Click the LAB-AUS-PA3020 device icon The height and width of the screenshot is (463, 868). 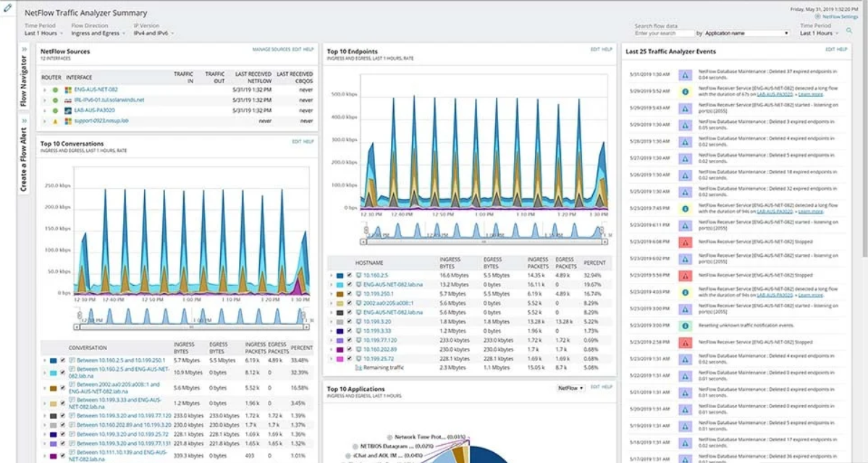coord(69,111)
